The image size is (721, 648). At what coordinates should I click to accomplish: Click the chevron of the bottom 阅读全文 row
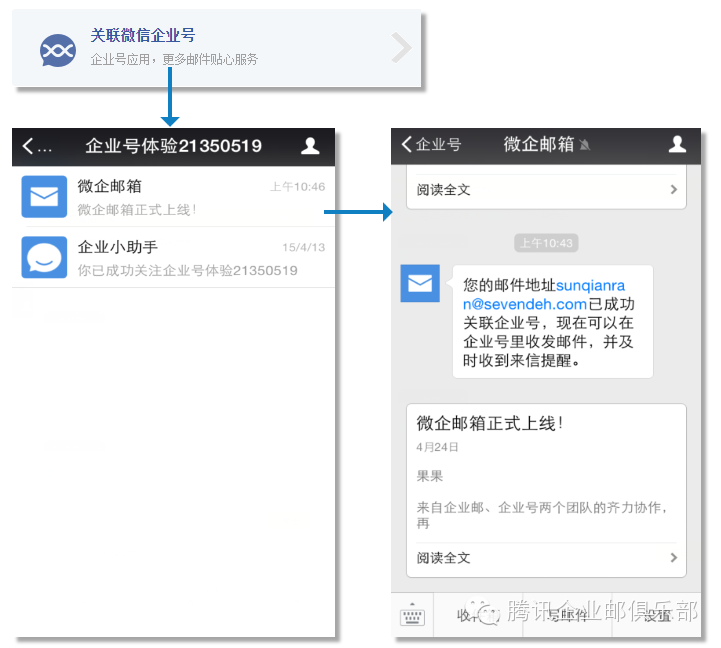pos(674,558)
